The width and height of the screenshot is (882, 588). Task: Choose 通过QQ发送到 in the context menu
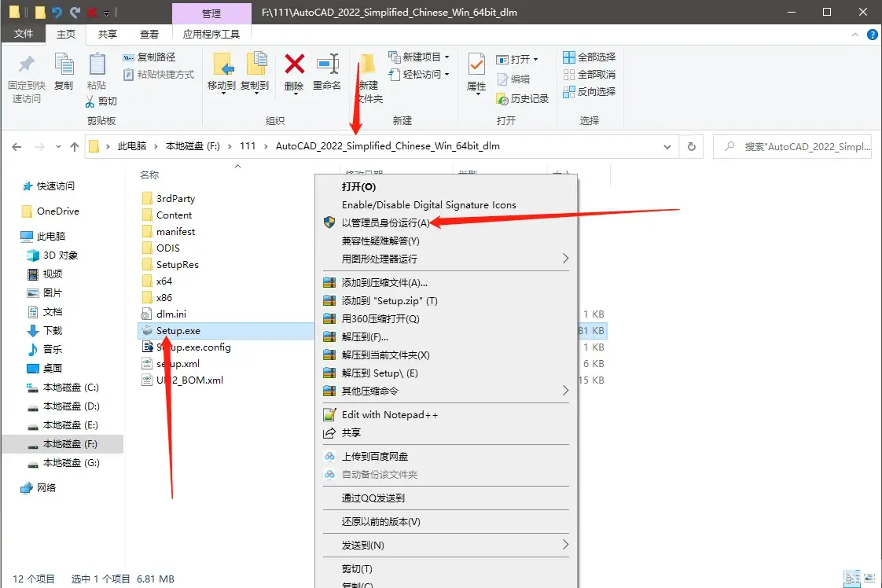446,498
